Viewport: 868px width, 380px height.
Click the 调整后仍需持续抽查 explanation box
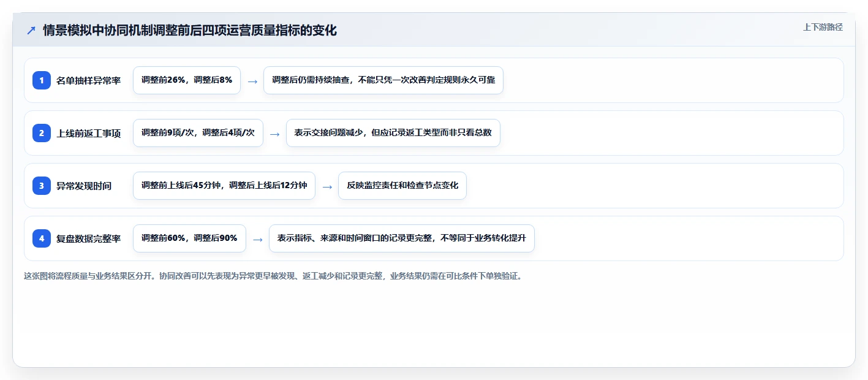coord(383,80)
